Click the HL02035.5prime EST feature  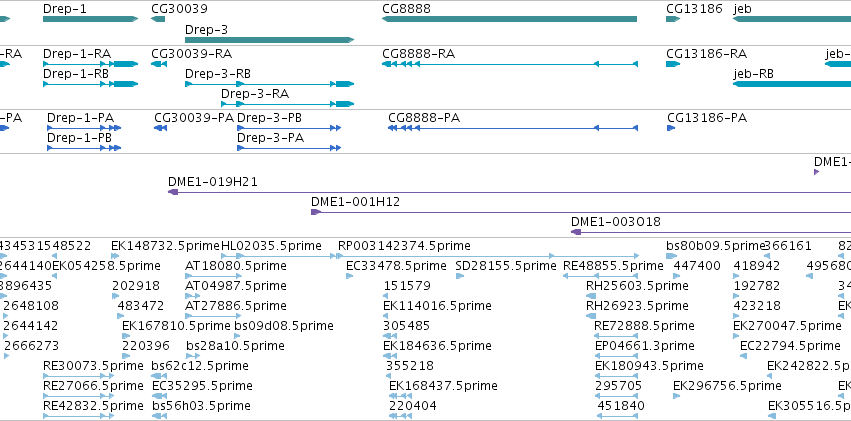click(x=279, y=256)
